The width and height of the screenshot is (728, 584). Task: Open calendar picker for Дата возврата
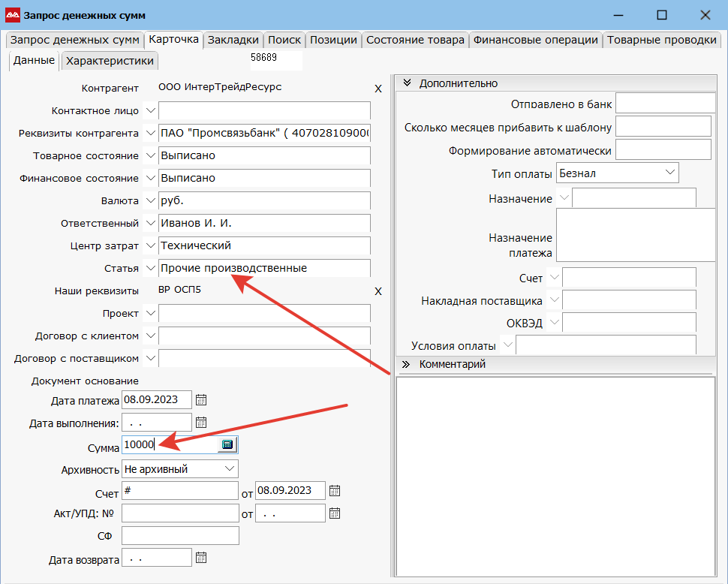[x=200, y=558]
